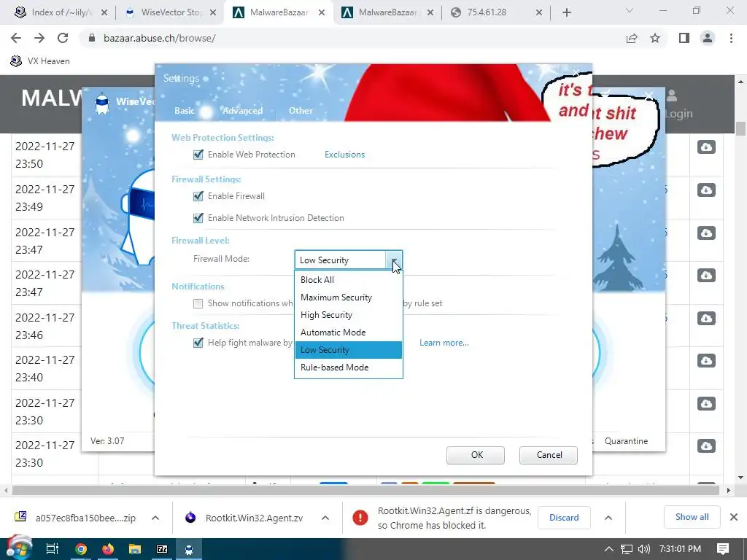Open Firefox from taskbar

(x=108, y=549)
